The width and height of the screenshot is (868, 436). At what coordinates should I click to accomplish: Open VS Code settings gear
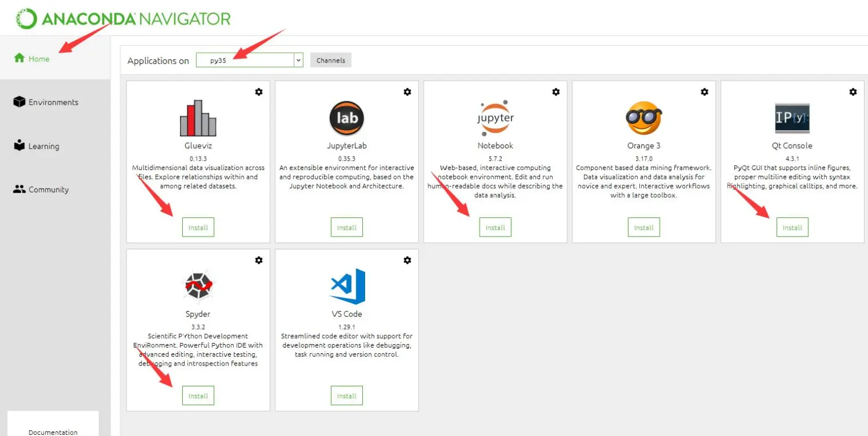(x=407, y=260)
